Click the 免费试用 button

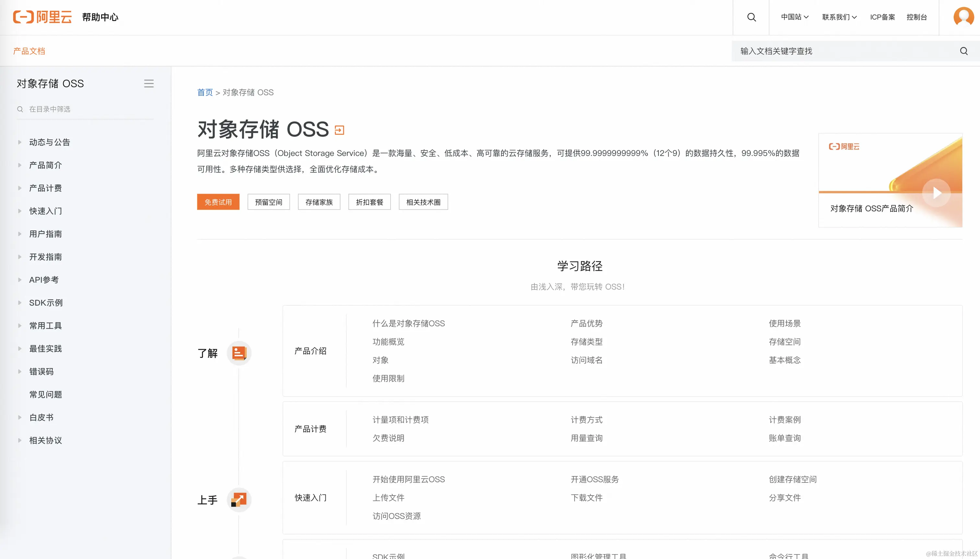click(x=218, y=202)
